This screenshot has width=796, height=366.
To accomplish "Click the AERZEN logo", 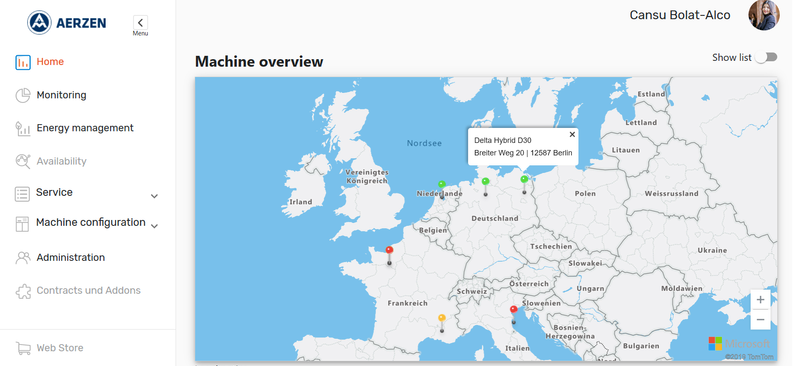I will 67,23.
